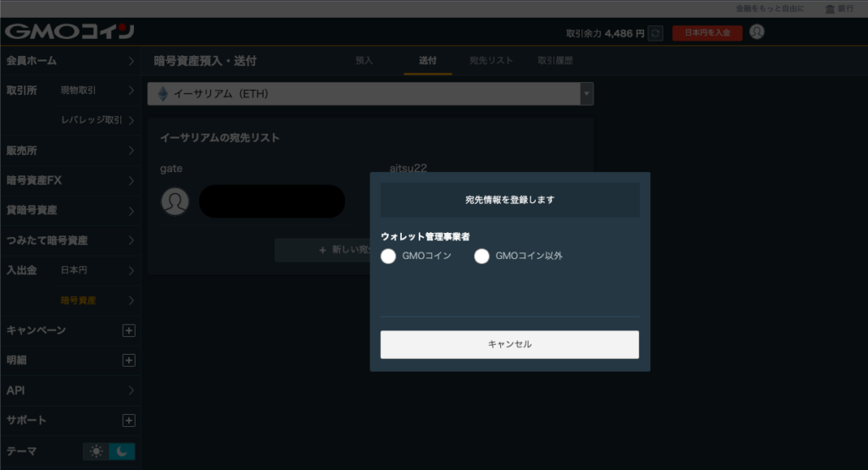Click the chevron next to 現物取引
Image resolution: width=868 pixels, height=470 pixels.
(x=131, y=90)
